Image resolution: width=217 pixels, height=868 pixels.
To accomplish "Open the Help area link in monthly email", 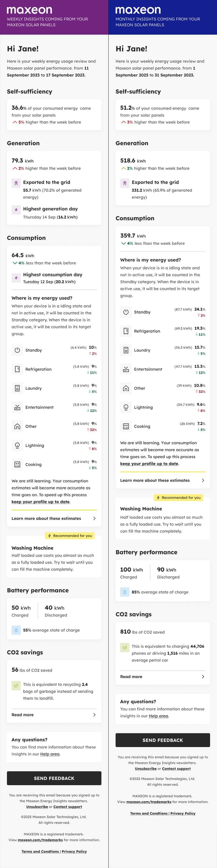I will (x=158, y=716).
